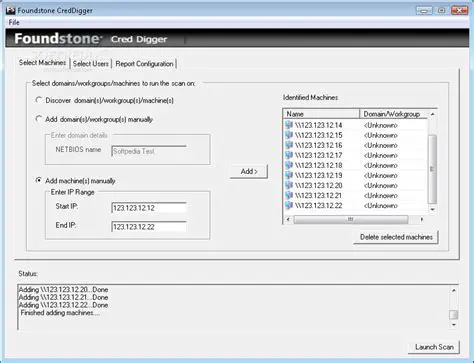Click the computer icon for \\123.123.12.20
This screenshot has width=474, height=363.
click(x=289, y=185)
